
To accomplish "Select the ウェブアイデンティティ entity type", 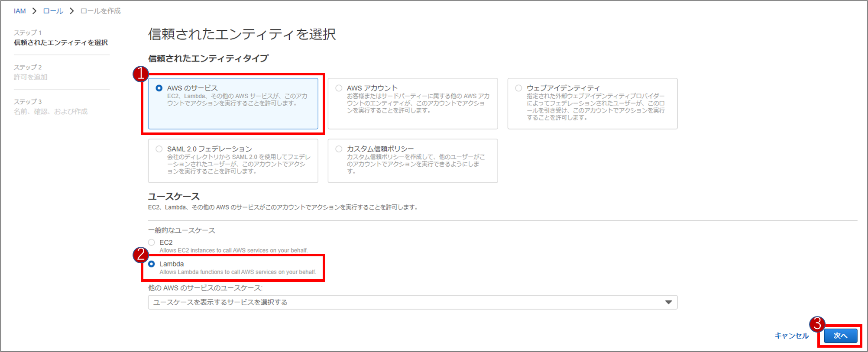I will [x=593, y=103].
